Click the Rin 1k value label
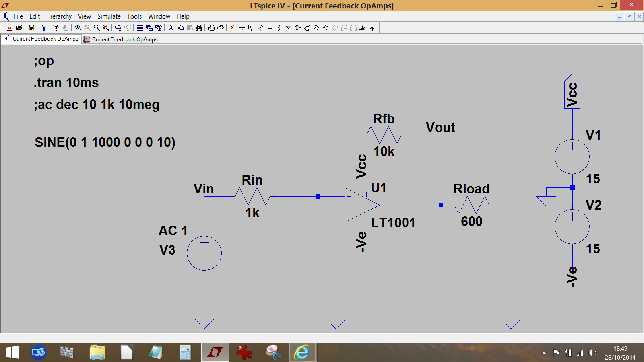Viewport: 644px width, 362px height. pyautogui.click(x=253, y=213)
